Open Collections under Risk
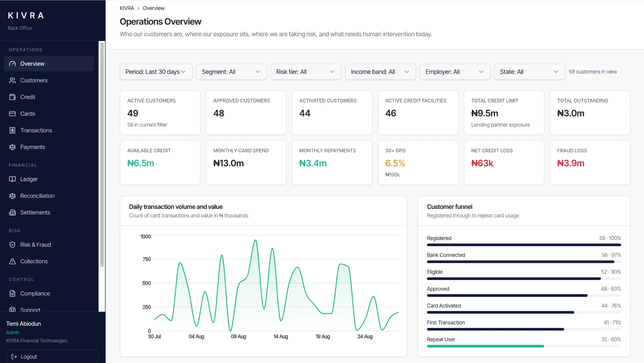644x363 pixels. [49, 261]
